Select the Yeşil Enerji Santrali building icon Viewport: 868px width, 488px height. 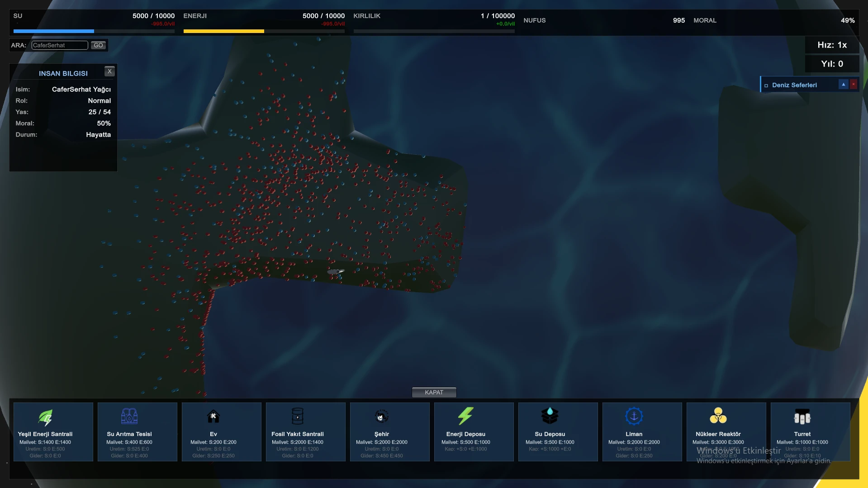pyautogui.click(x=45, y=417)
